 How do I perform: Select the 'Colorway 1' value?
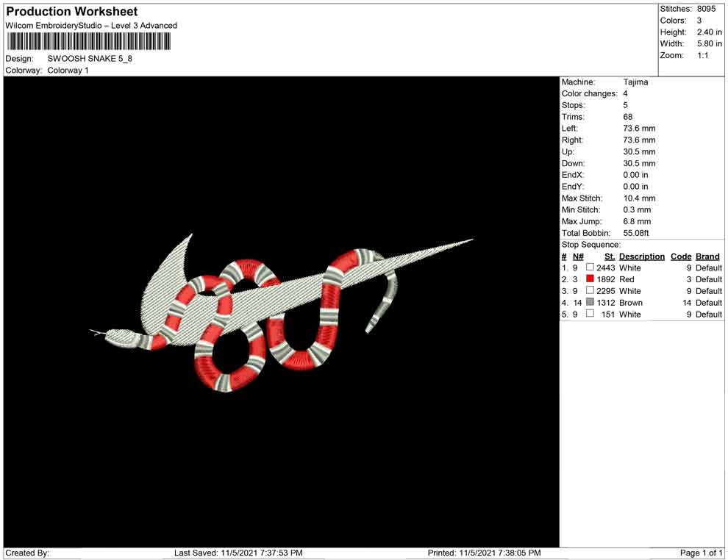coord(68,71)
